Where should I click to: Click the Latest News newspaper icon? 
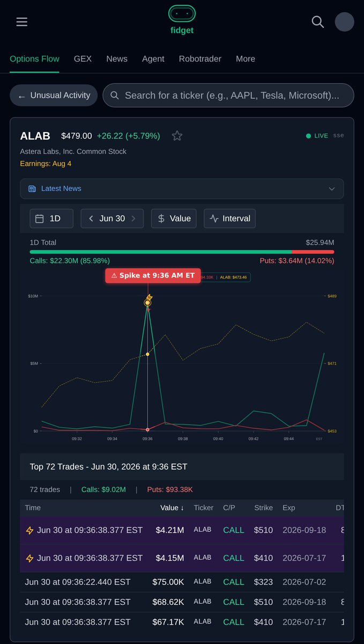pyautogui.click(x=32, y=189)
